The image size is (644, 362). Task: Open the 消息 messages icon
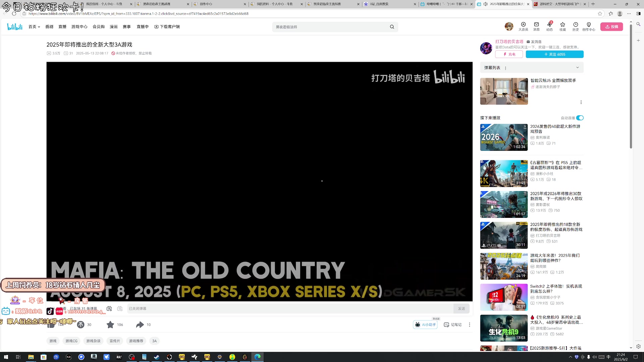coord(536,26)
